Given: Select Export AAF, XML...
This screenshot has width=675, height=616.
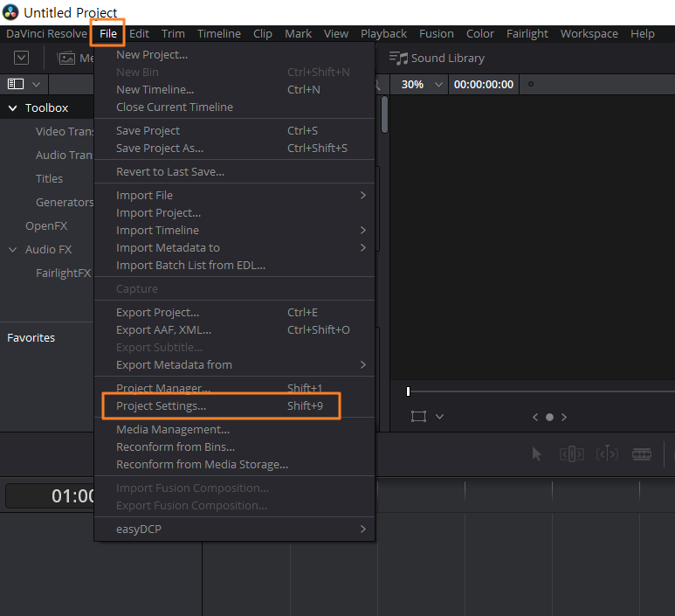Looking at the screenshot, I should (234, 330).
